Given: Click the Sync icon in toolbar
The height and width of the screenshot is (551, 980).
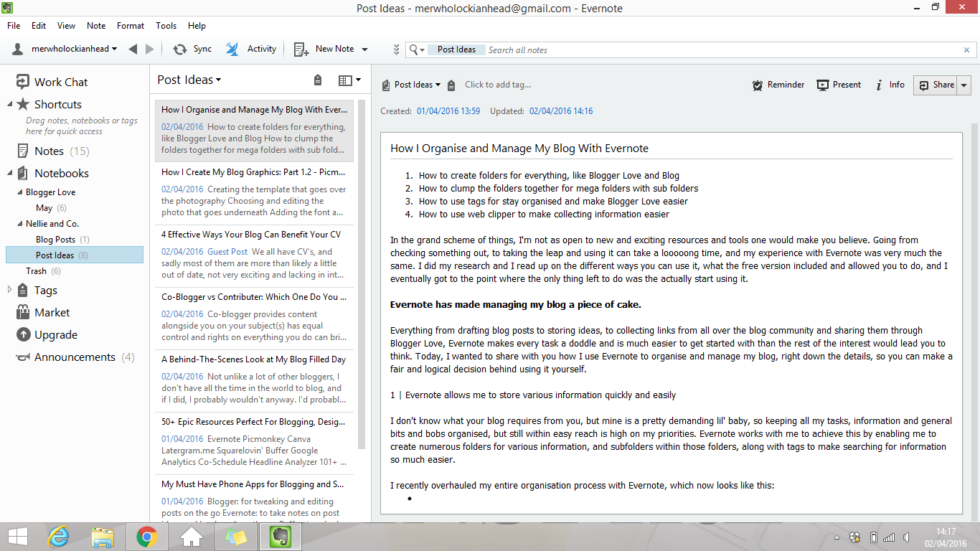Looking at the screenshot, I should click(x=179, y=49).
